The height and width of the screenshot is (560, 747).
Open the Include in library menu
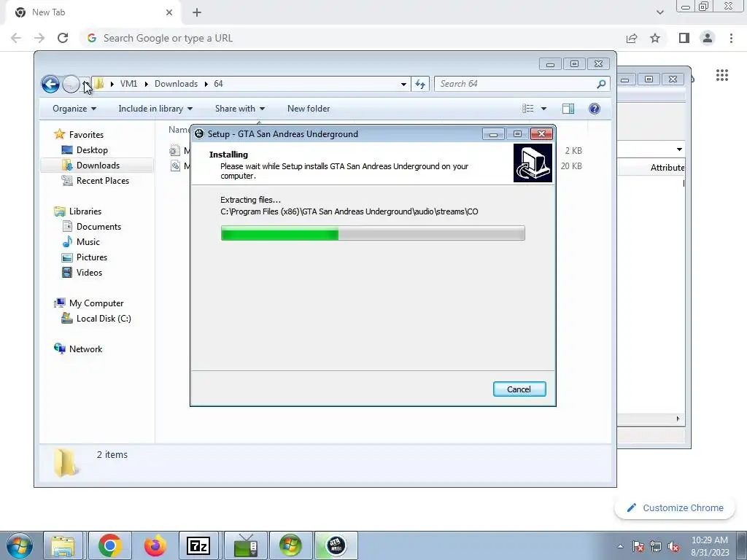point(155,109)
